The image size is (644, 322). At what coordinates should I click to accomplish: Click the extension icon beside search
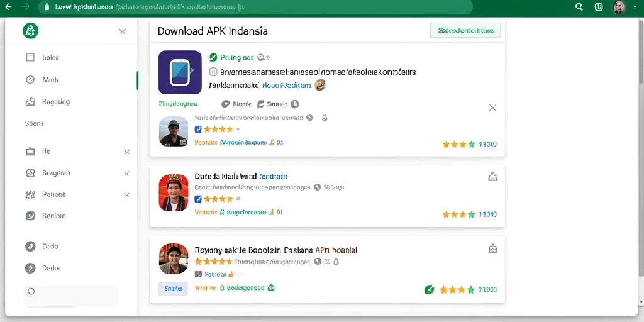[599, 6]
